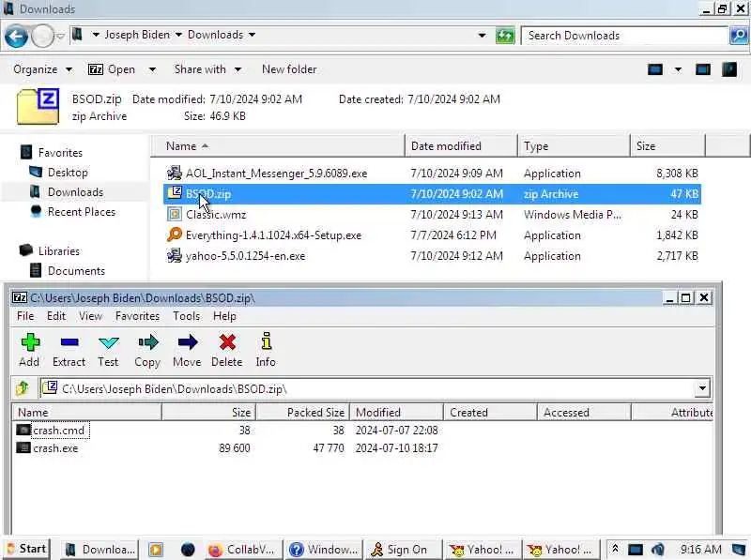
Task: Open the 7-Zip Tools menu
Action: [x=186, y=316]
